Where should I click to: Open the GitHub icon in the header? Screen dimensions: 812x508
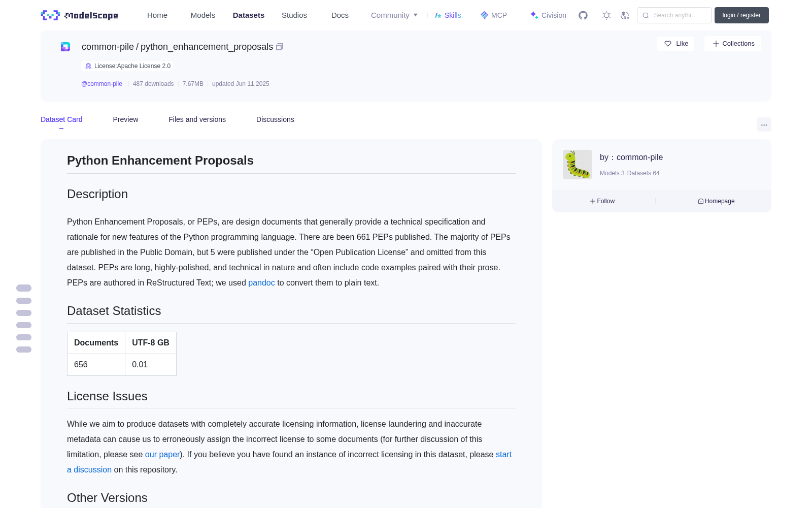tap(583, 15)
